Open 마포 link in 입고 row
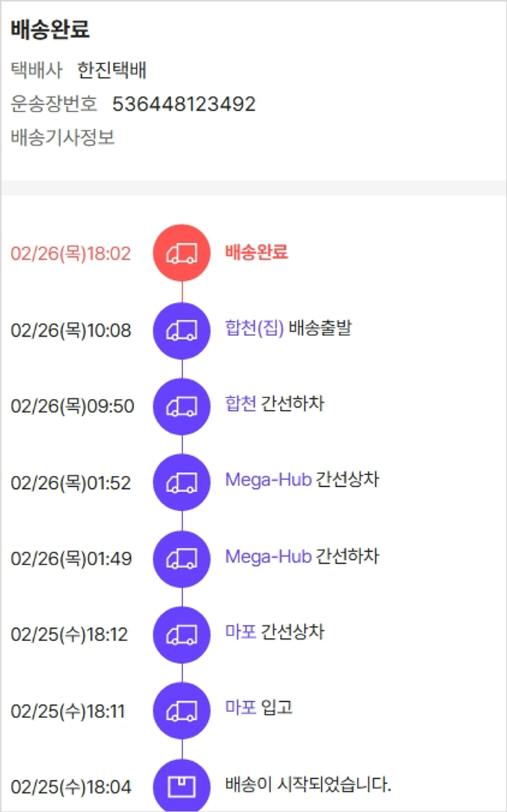Screen dimensions: 507x812 click(241, 709)
